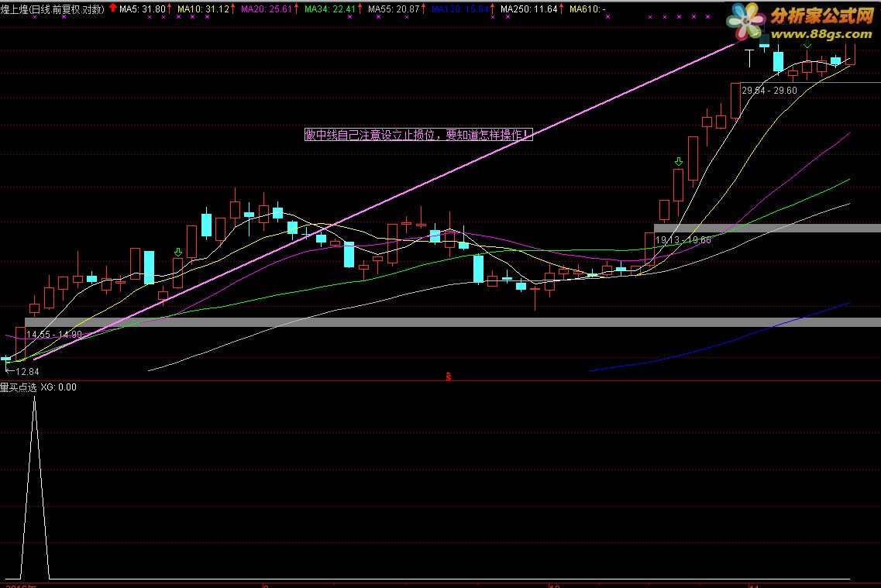Click the red S marker on the chart axis
Screen dimensions: 881x588
click(x=449, y=377)
